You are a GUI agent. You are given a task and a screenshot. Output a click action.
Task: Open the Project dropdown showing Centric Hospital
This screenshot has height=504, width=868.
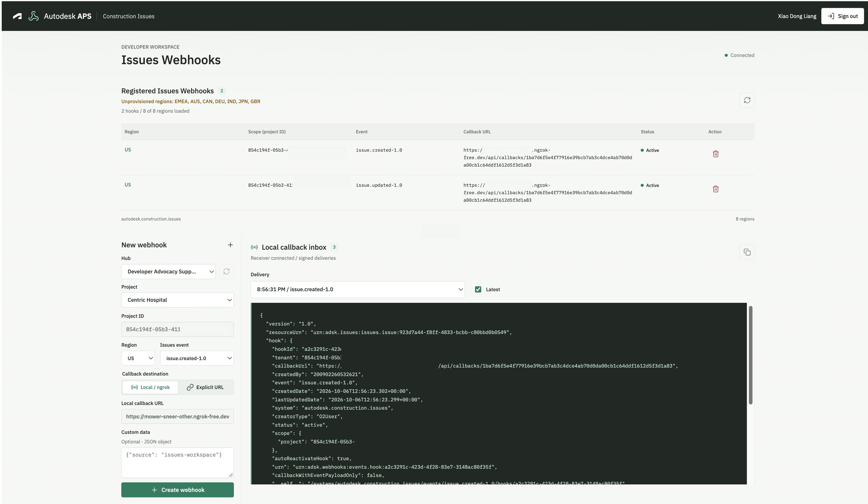click(177, 300)
